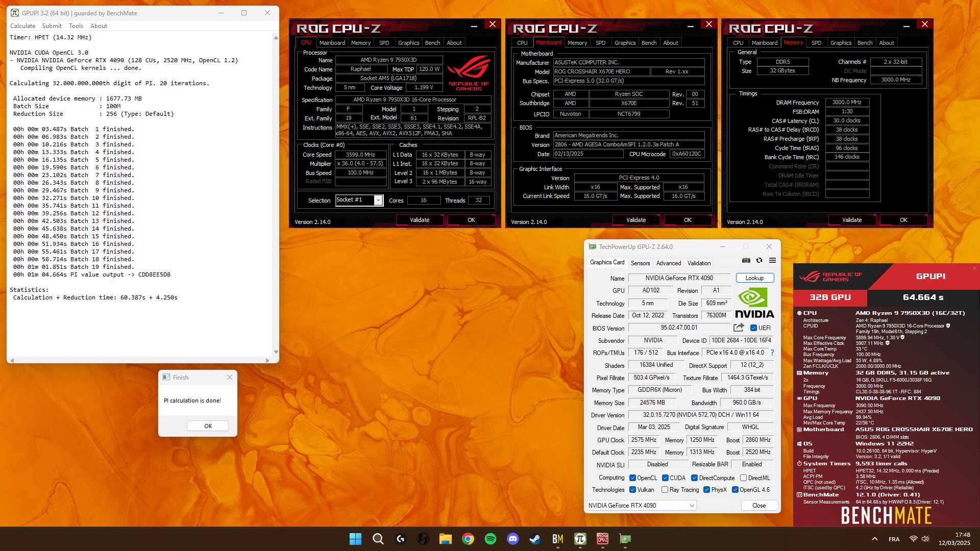Viewport: 980px width, 551px height.
Task: Click the volume speaker tray icon
Action: [925, 539]
